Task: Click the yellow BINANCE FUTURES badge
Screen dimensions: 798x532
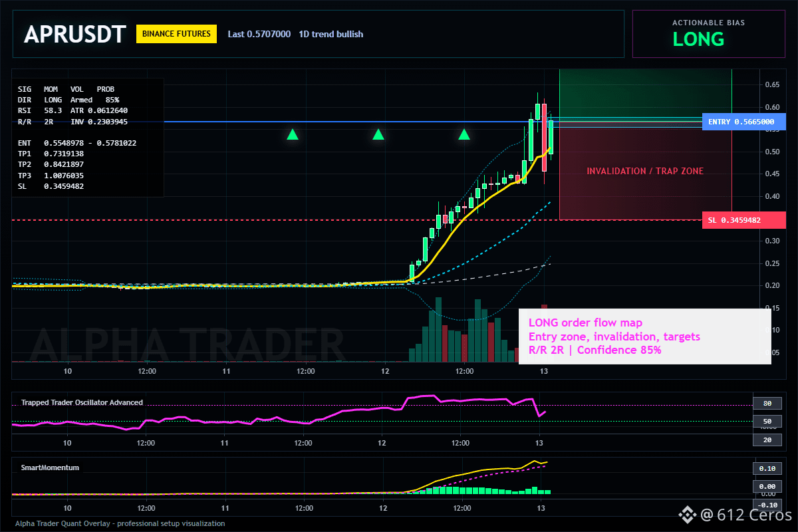Action: click(176, 34)
